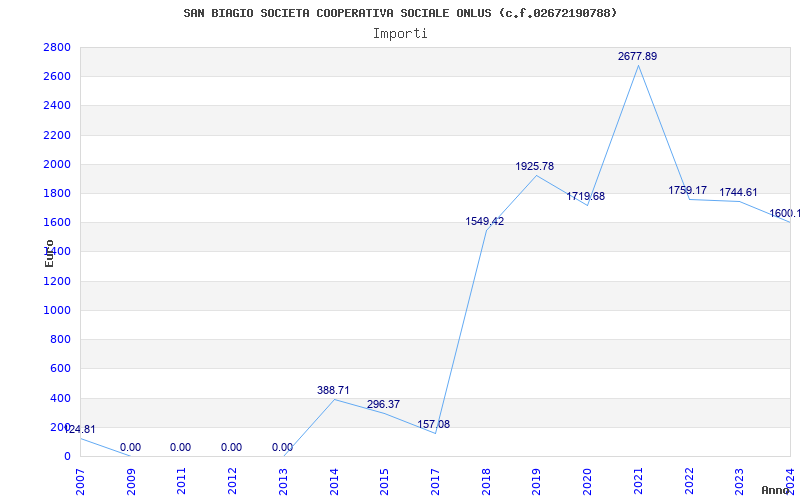The width and height of the screenshot is (800, 500).
Task: Select the 157.08 data label
Action: click(x=433, y=424)
